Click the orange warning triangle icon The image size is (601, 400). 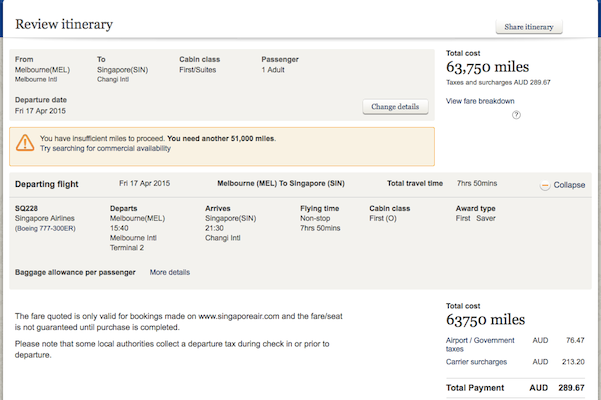coord(25,144)
